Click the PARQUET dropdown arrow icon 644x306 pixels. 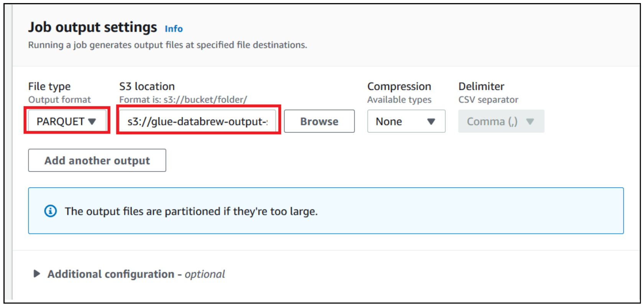(x=92, y=121)
